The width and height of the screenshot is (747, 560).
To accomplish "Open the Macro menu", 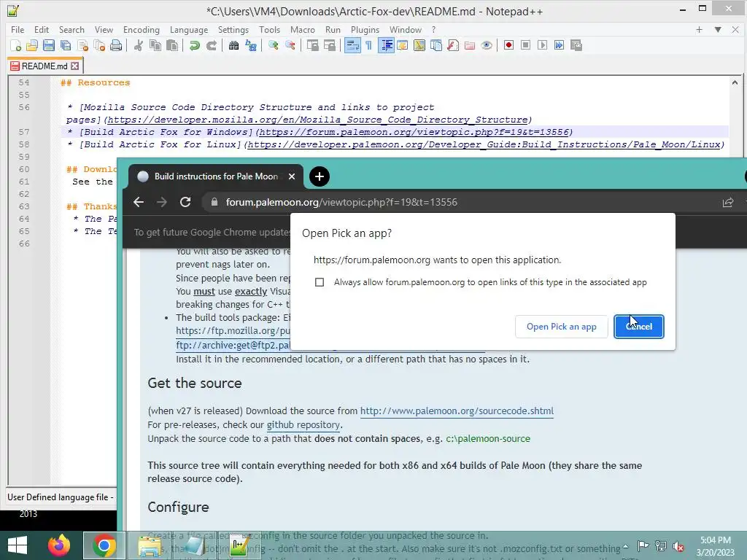I will [303, 29].
